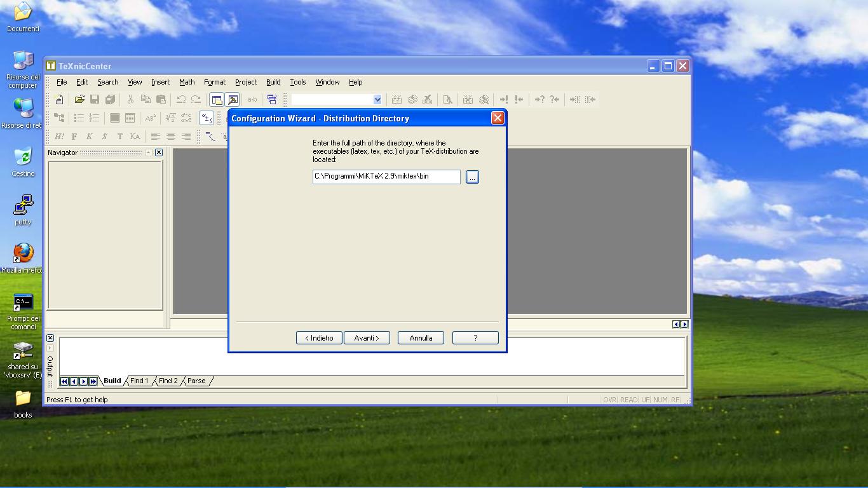Click the small caps KA icon
Image resolution: width=868 pixels, height=488 pixels.
(135, 136)
